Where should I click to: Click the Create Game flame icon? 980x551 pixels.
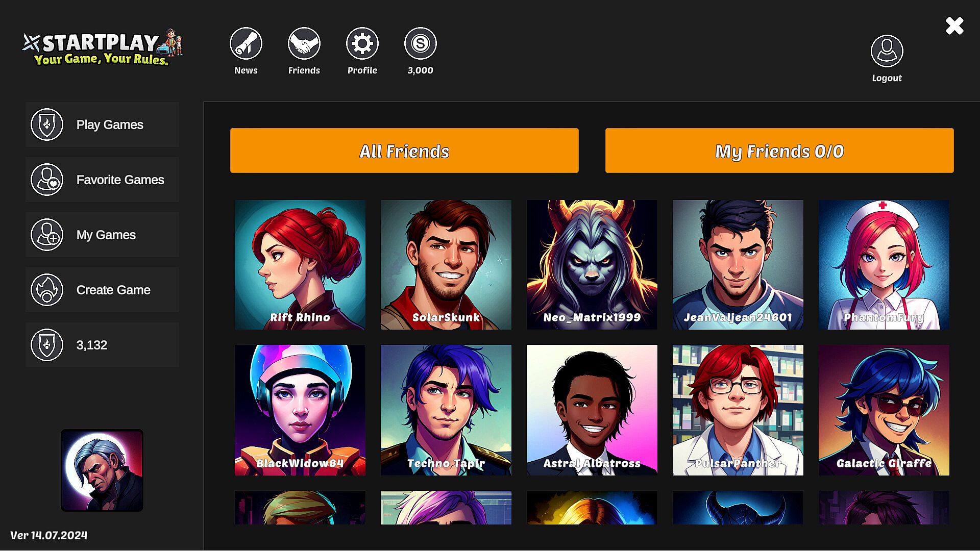click(47, 290)
